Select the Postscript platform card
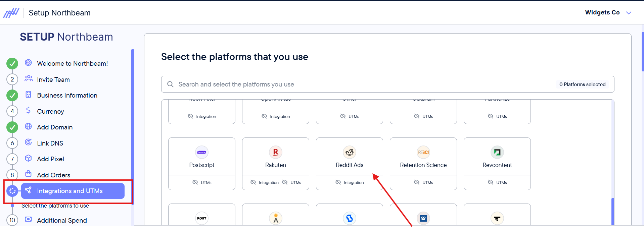The image size is (644, 227). (202, 164)
